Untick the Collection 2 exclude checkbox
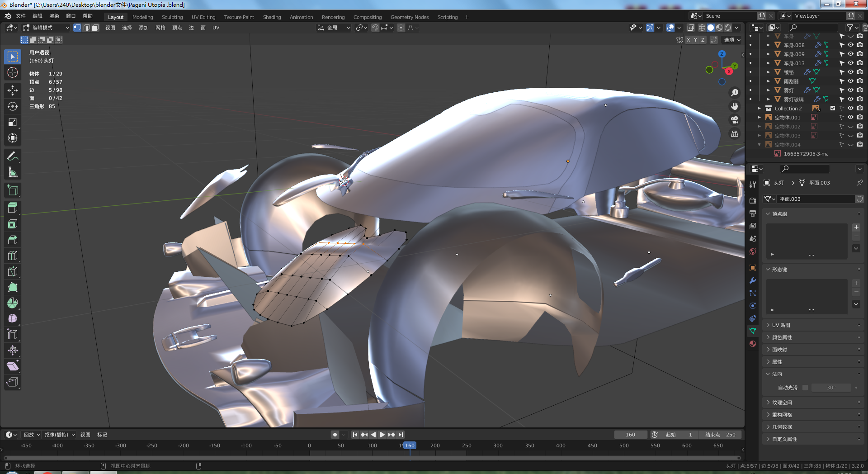Screen dimensions: 868x474 pyautogui.click(x=833, y=109)
